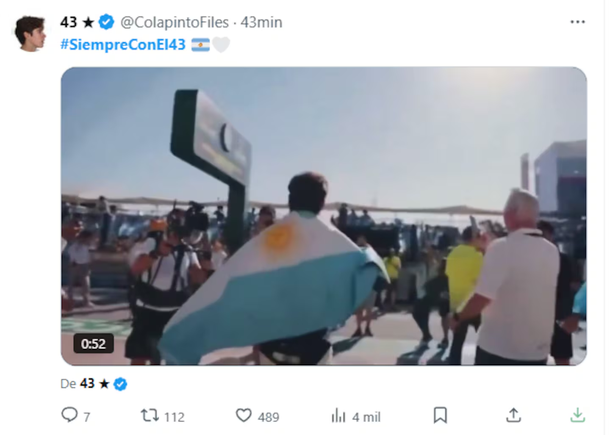This screenshot has height=435, width=610.
Task: Click the bold display name 43 ★ at top
Action: click(78, 22)
